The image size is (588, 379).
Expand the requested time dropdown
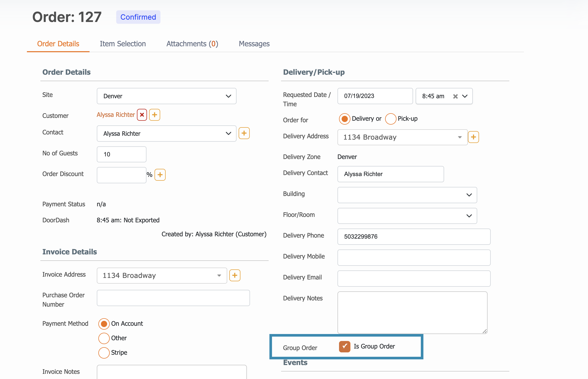(x=465, y=96)
